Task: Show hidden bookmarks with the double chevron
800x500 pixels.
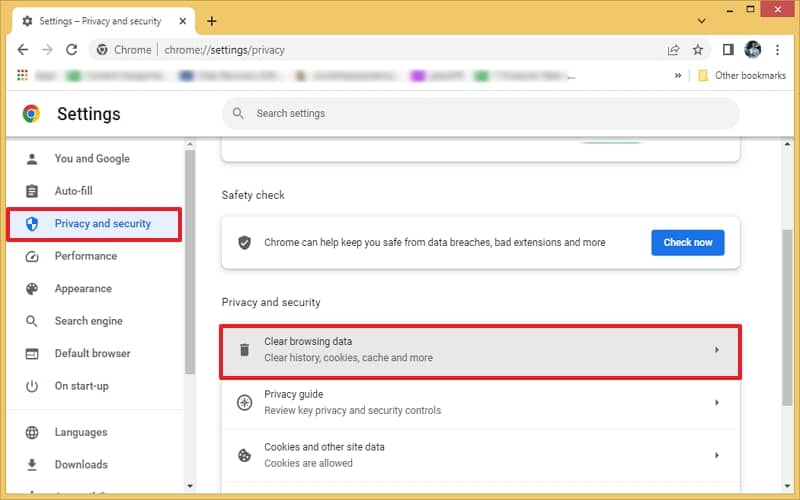Action: point(678,76)
